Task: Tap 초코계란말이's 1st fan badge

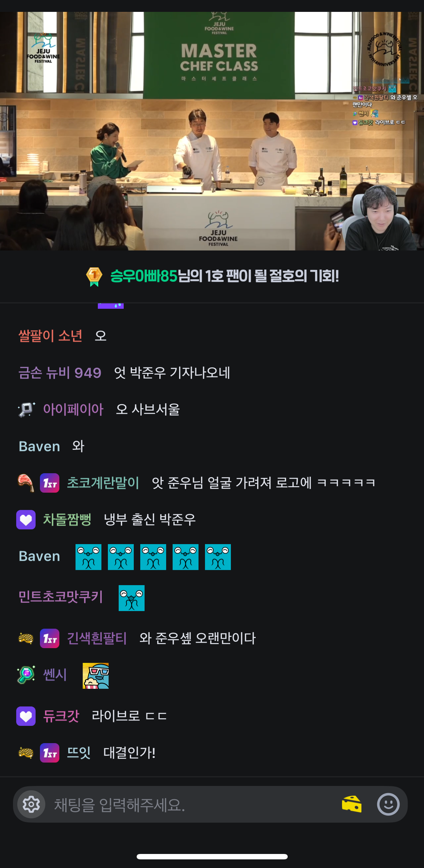Action: 50,483
